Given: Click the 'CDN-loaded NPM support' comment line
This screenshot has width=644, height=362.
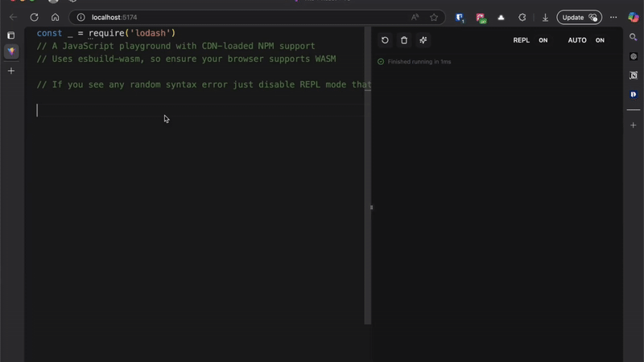Looking at the screenshot, I should pos(175,46).
